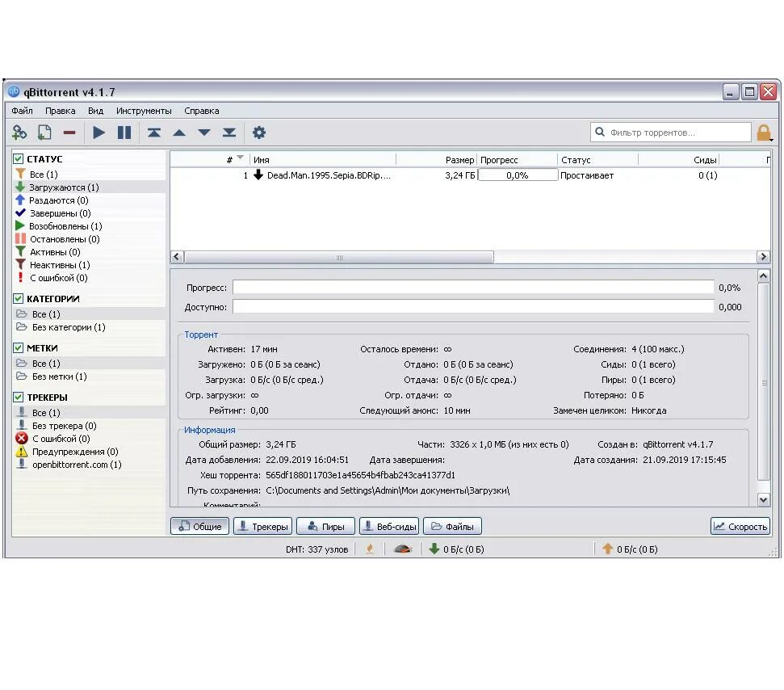784x690 pixels.
Task: Pause torrent with pause icon
Action: coord(124,133)
